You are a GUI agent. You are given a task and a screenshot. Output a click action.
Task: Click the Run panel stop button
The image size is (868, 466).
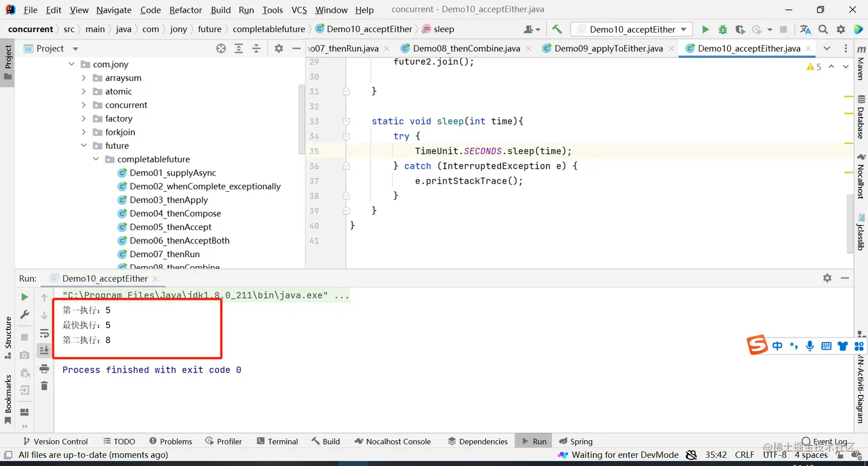25,337
